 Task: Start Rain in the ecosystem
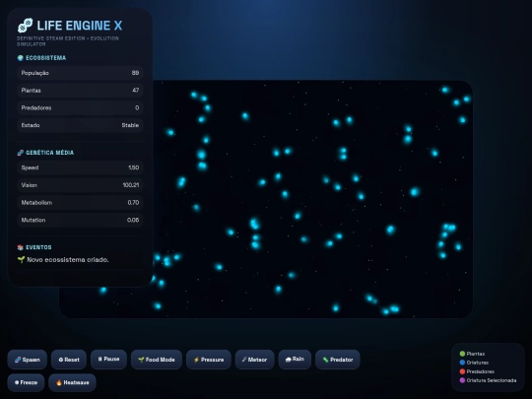(x=295, y=360)
